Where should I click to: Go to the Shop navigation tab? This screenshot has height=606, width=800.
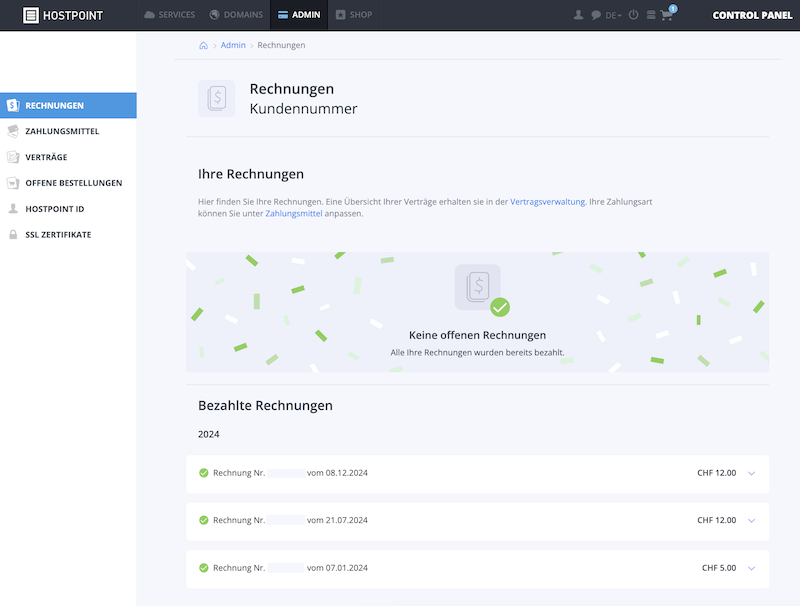(354, 15)
